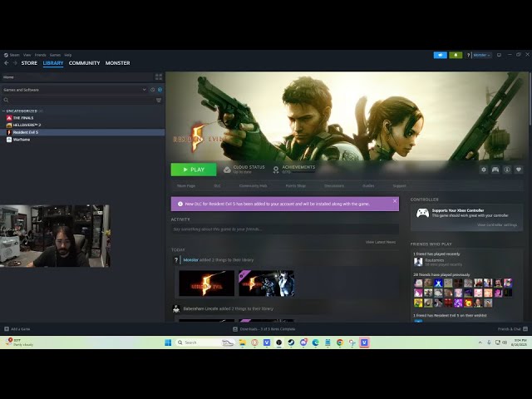
Task: Click the green PLAY button
Action: coord(194,170)
